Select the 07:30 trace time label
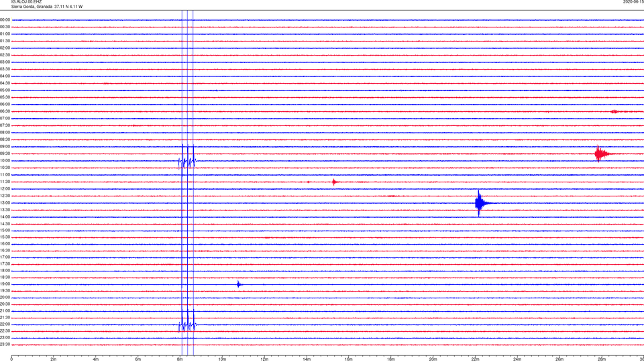This screenshot has width=644, height=362. (x=5, y=125)
